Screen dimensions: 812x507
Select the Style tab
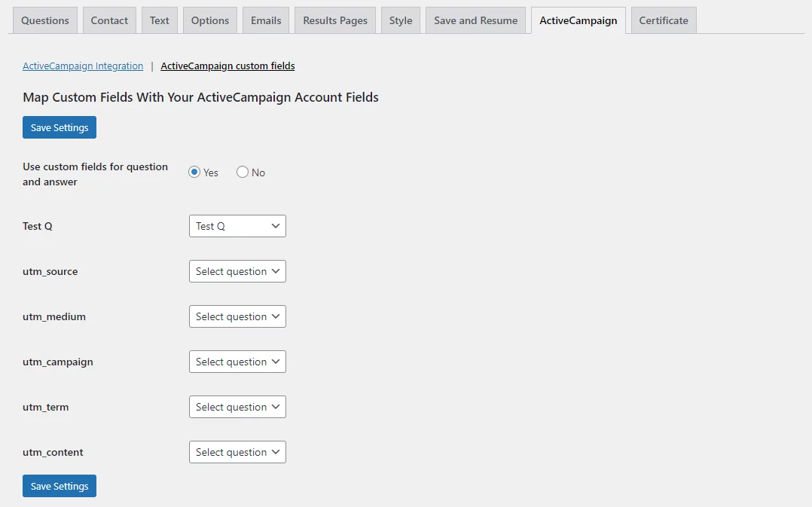[400, 20]
